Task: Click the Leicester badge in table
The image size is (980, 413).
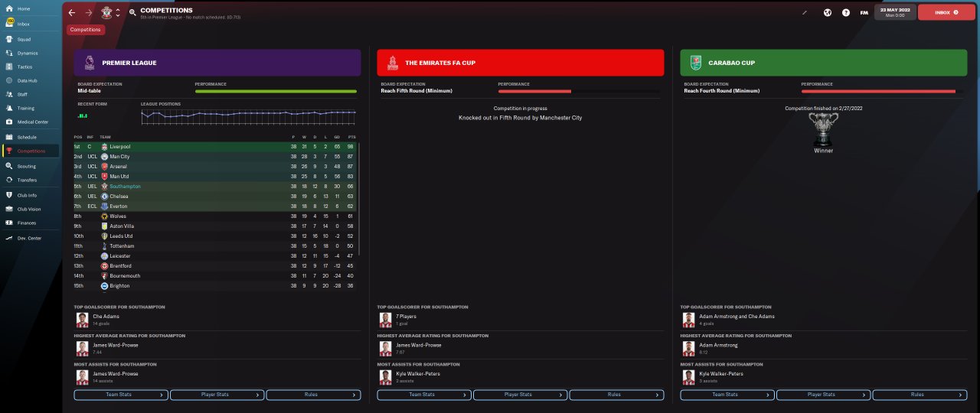Action: point(104,255)
